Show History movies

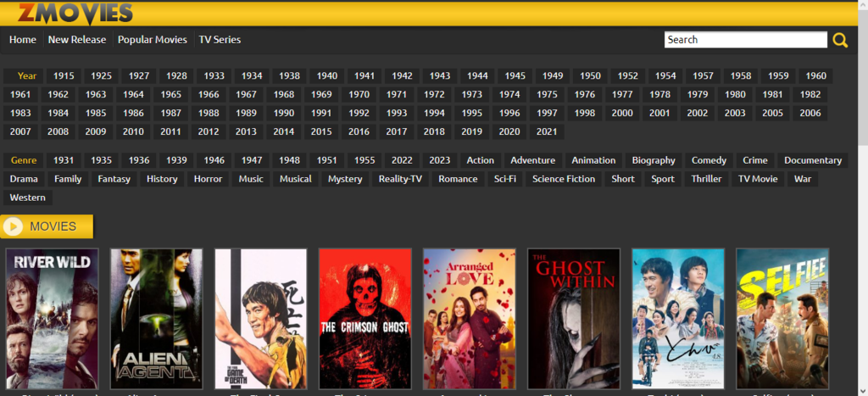pyautogui.click(x=162, y=180)
